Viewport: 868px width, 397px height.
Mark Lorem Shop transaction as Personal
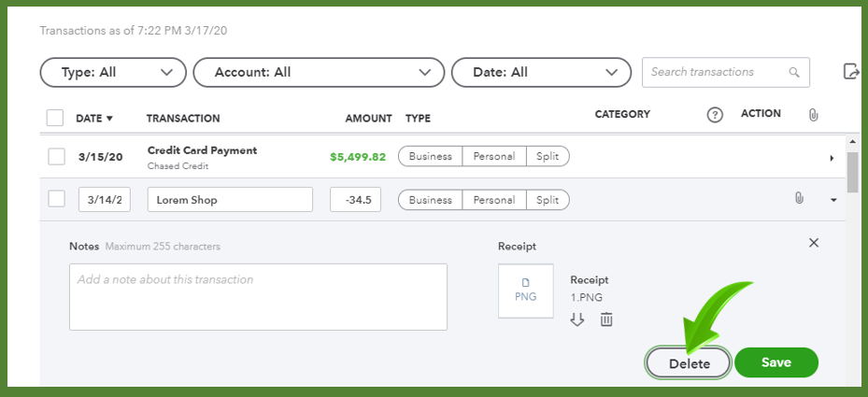pos(493,200)
